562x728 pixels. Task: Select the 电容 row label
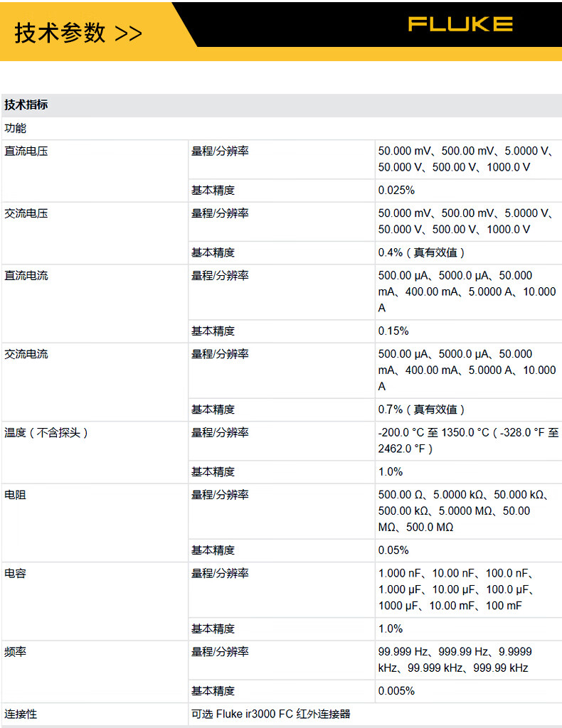[x=16, y=573]
